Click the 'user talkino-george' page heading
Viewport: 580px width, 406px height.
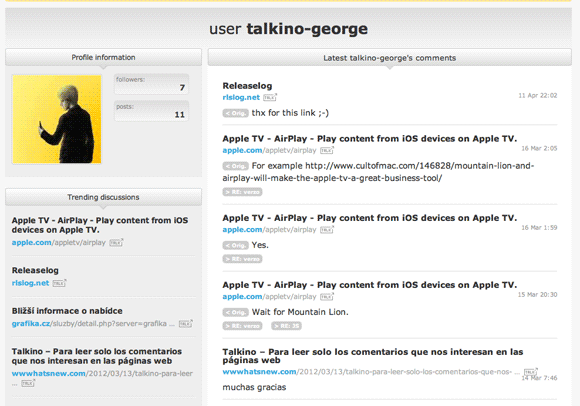289,29
